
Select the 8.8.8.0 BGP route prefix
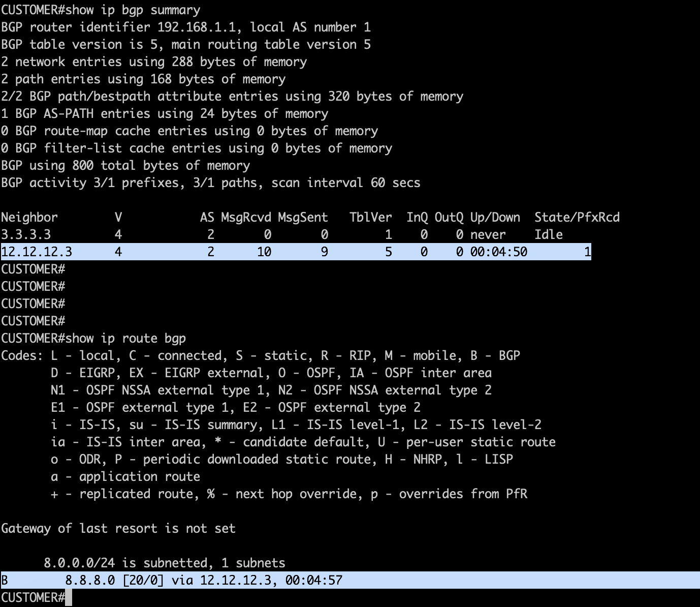(x=90, y=581)
